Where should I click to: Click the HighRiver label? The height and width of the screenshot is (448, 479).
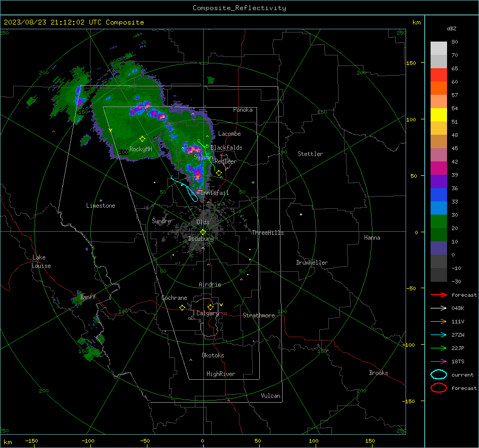pyautogui.click(x=221, y=374)
